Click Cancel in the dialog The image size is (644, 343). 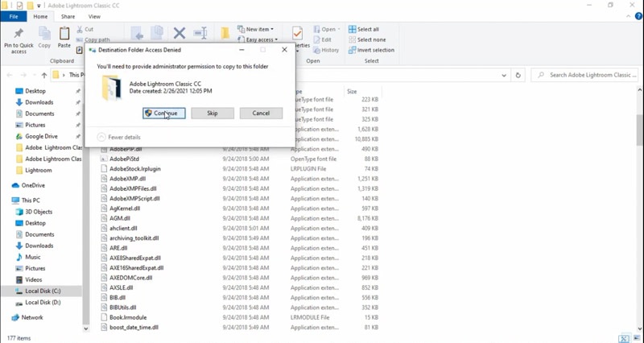[261, 114]
